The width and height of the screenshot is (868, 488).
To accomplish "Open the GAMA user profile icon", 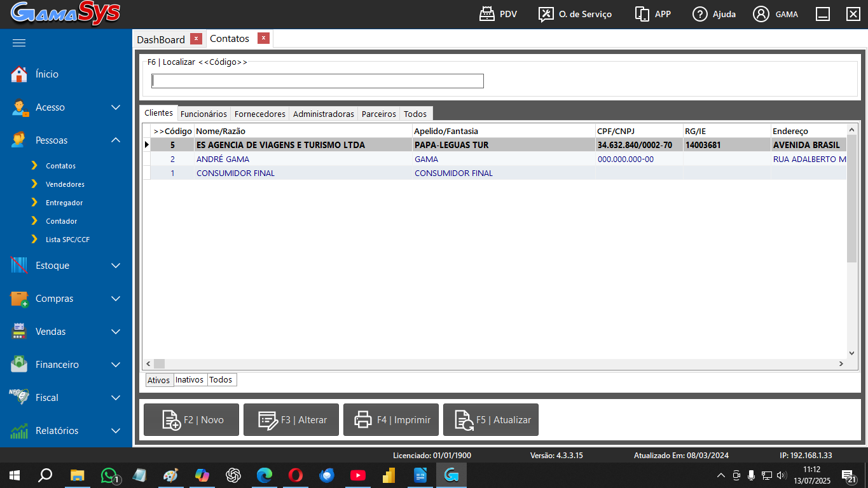I will tap(761, 14).
